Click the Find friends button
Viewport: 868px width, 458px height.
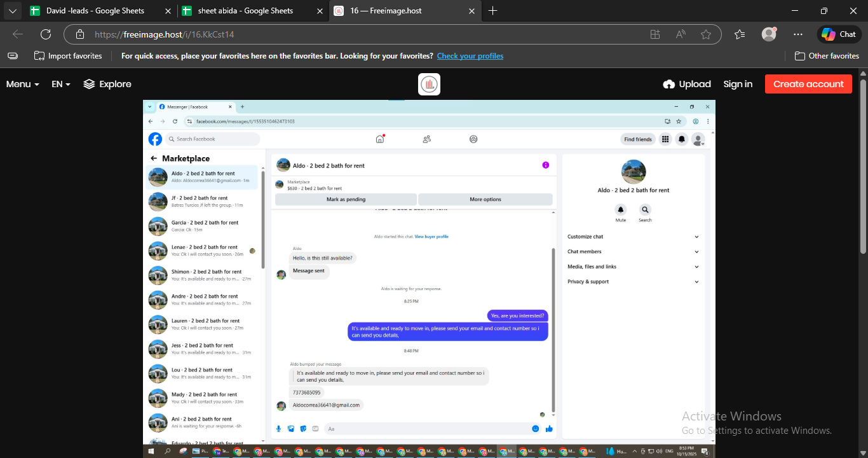click(638, 139)
